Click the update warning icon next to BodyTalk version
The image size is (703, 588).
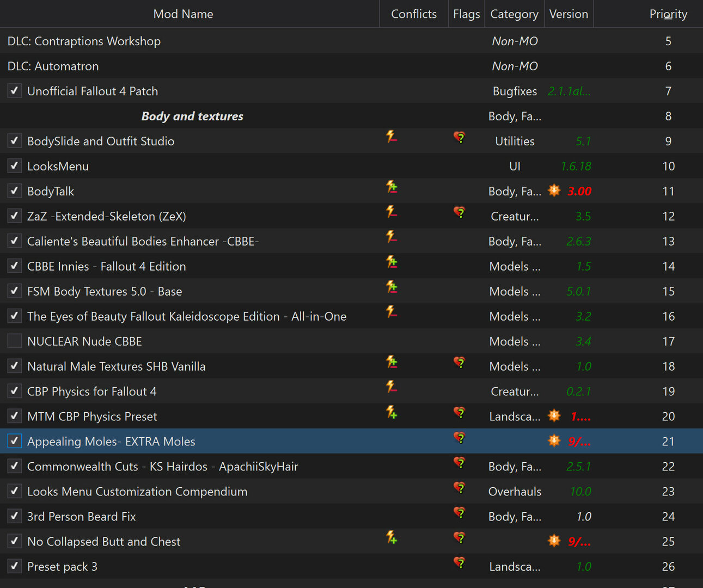point(554,191)
